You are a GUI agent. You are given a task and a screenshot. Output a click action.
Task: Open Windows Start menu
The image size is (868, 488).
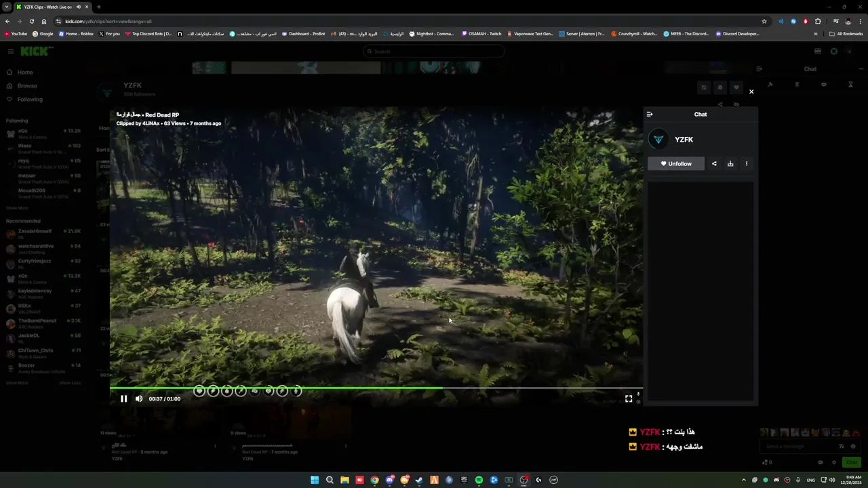(x=315, y=480)
